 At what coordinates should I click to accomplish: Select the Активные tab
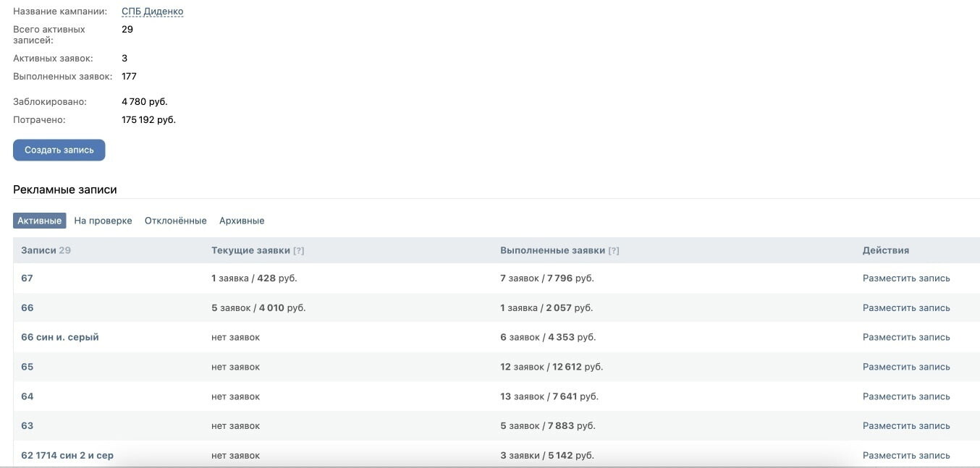click(x=40, y=221)
